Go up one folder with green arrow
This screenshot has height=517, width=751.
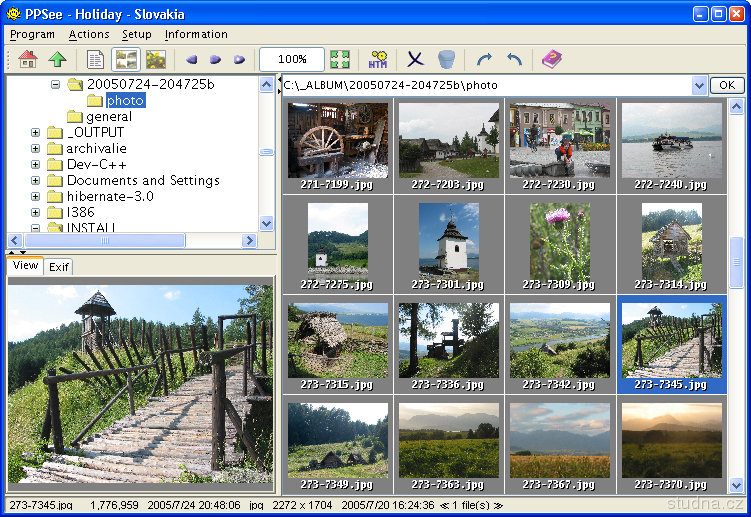(57, 60)
